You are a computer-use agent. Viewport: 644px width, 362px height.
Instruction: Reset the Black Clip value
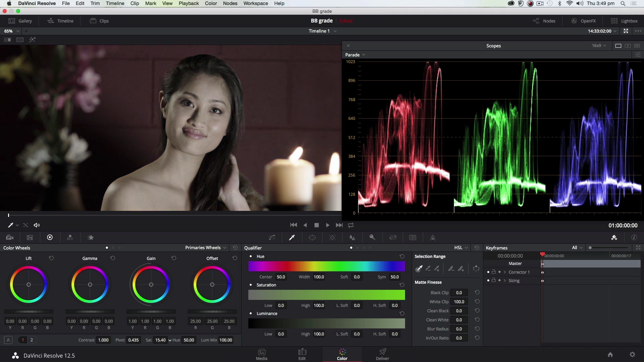click(477, 292)
